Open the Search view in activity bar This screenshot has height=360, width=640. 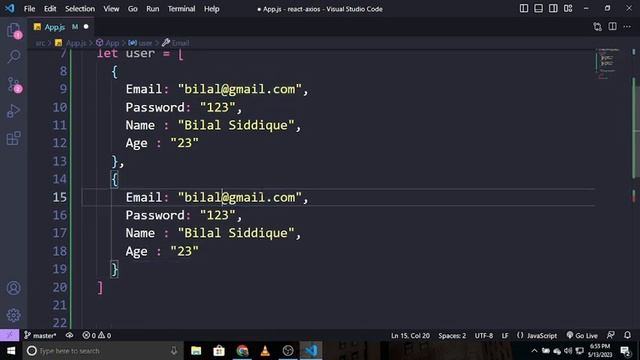(13, 57)
